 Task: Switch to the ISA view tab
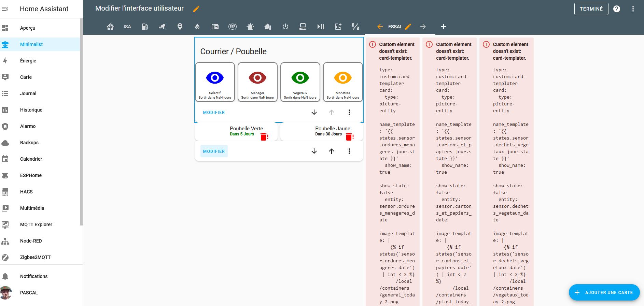[127, 27]
